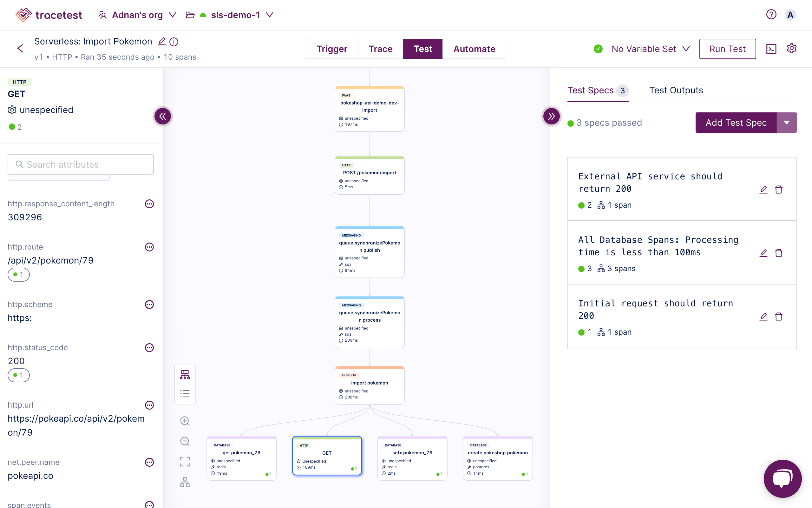Switch to graph view icon
Screen dimensions: 812x508
tap(185, 375)
